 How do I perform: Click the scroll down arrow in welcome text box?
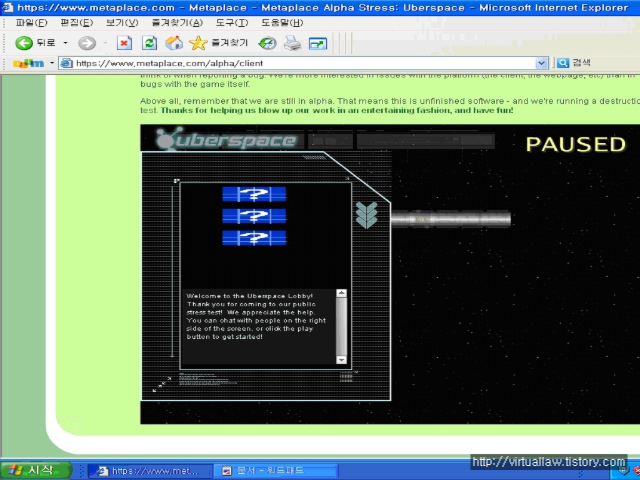pos(341,360)
